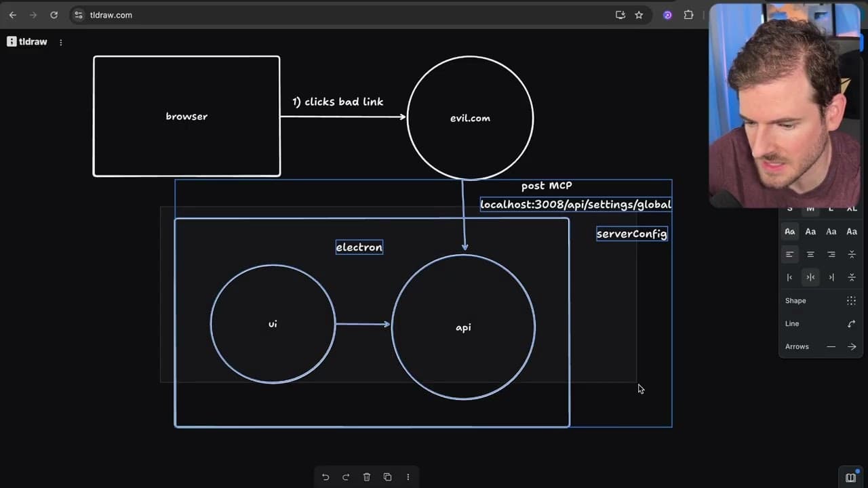Open the Shape style picker
This screenshot has width=868, height=488.
point(851,301)
